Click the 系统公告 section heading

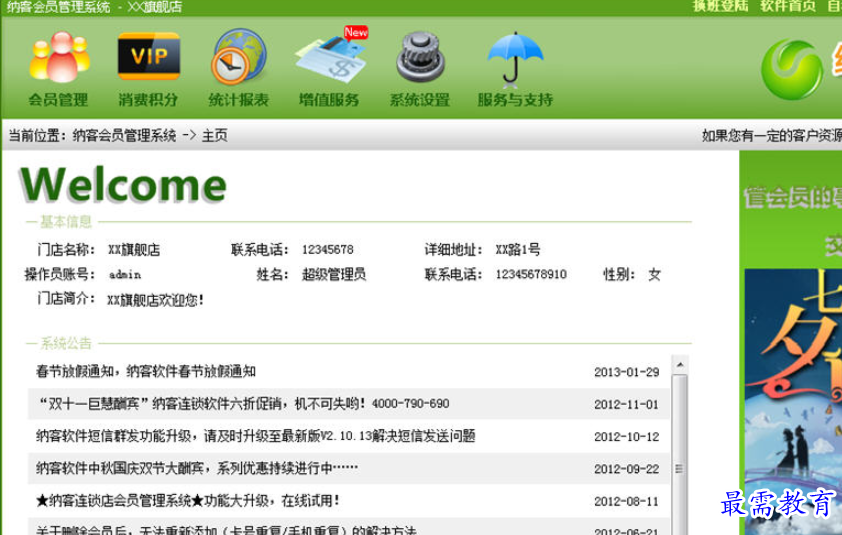click(66, 343)
